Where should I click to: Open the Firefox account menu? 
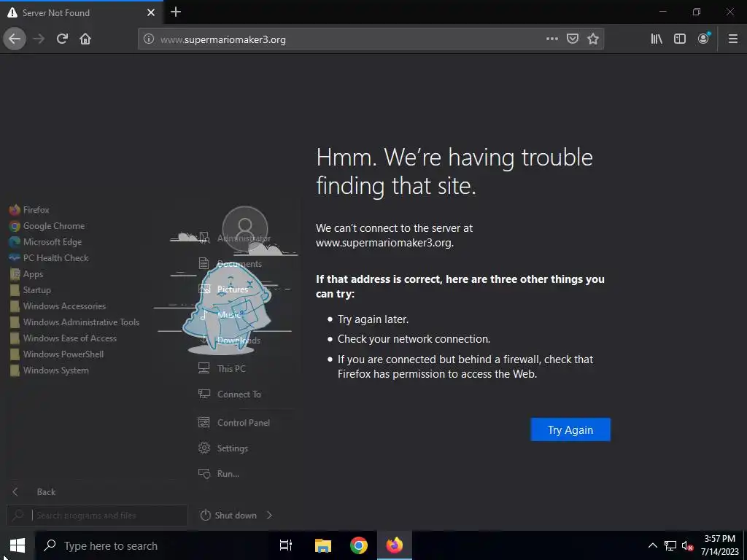(x=704, y=39)
